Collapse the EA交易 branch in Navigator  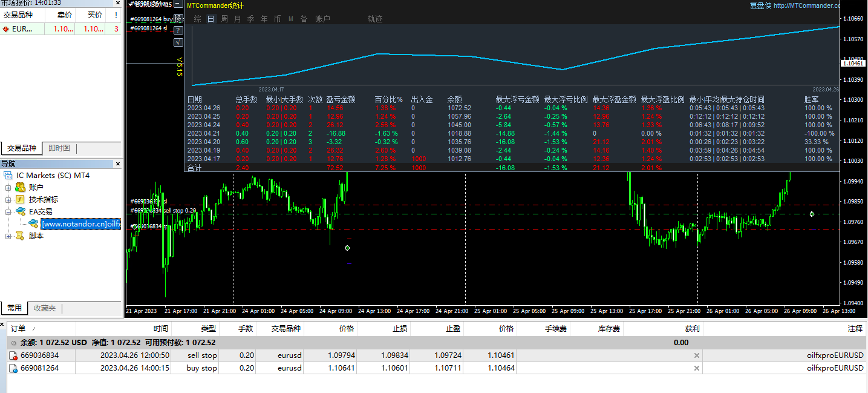pos(8,212)
